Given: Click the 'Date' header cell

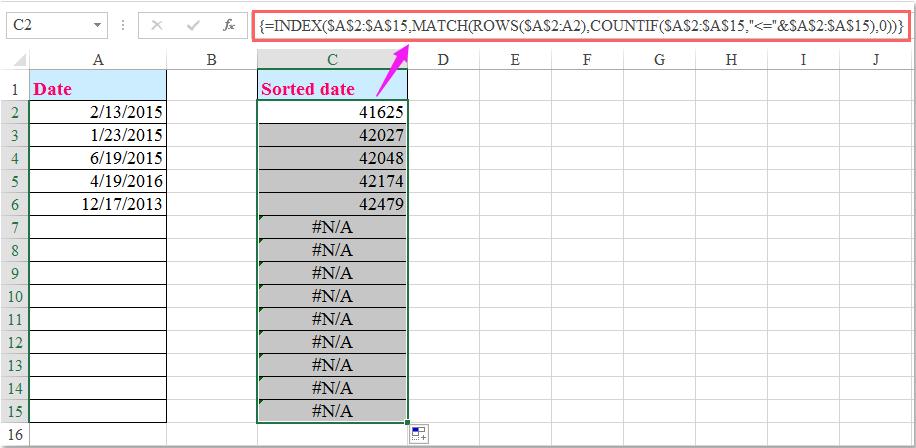Looking at the screenshot, I should pyautogui.click(x=98, y=88).
